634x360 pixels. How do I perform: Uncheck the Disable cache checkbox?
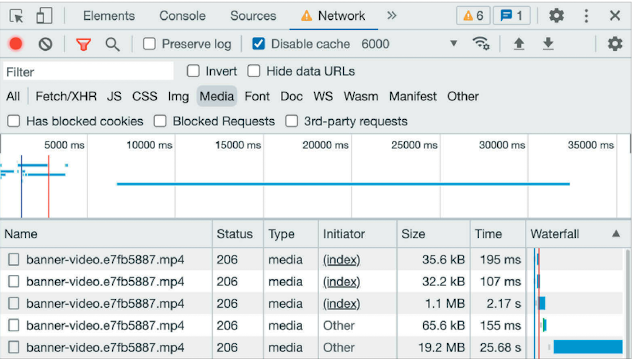pos(258,44)
